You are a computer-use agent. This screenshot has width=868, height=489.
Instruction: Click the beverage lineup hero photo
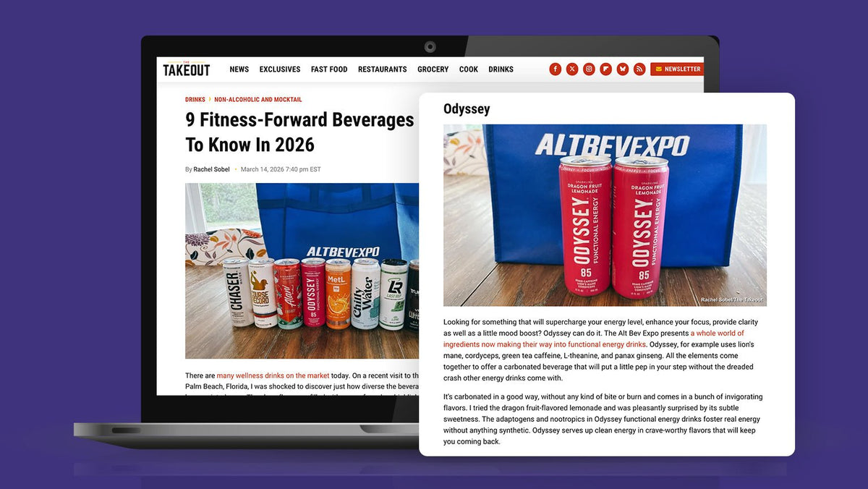(x=302, y=271)
